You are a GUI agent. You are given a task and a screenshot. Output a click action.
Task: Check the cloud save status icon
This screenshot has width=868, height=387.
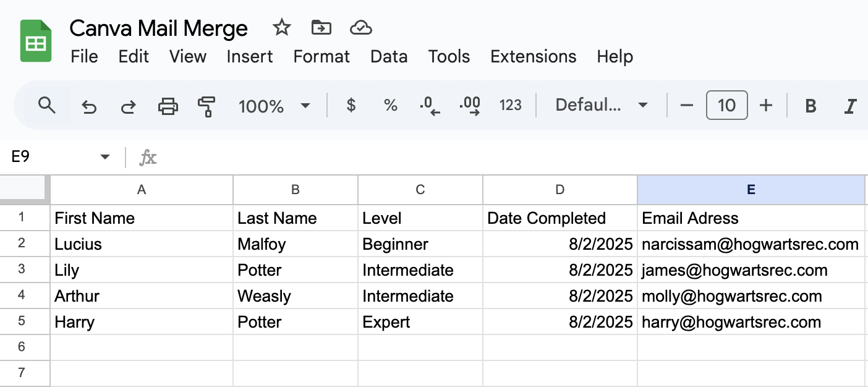point(360,28)
